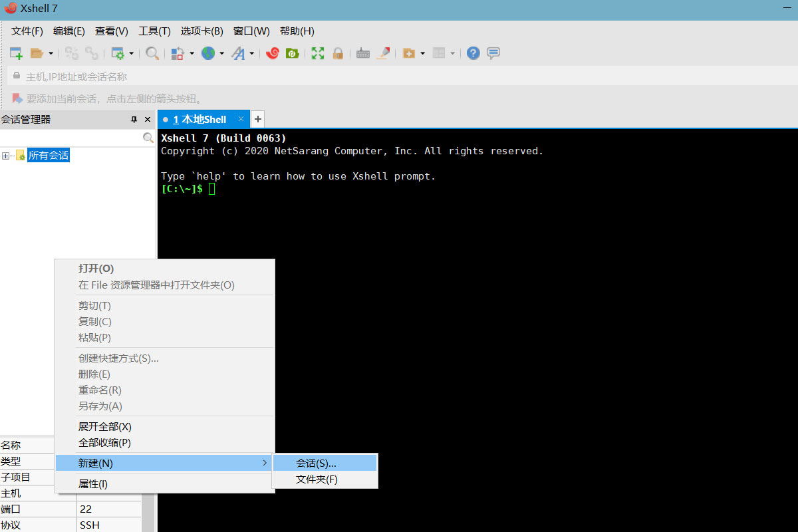The width and height of the screenshot is (798, 532).
Task: Toggle full screen with the green arrows icon
Action: pos(318,53)
